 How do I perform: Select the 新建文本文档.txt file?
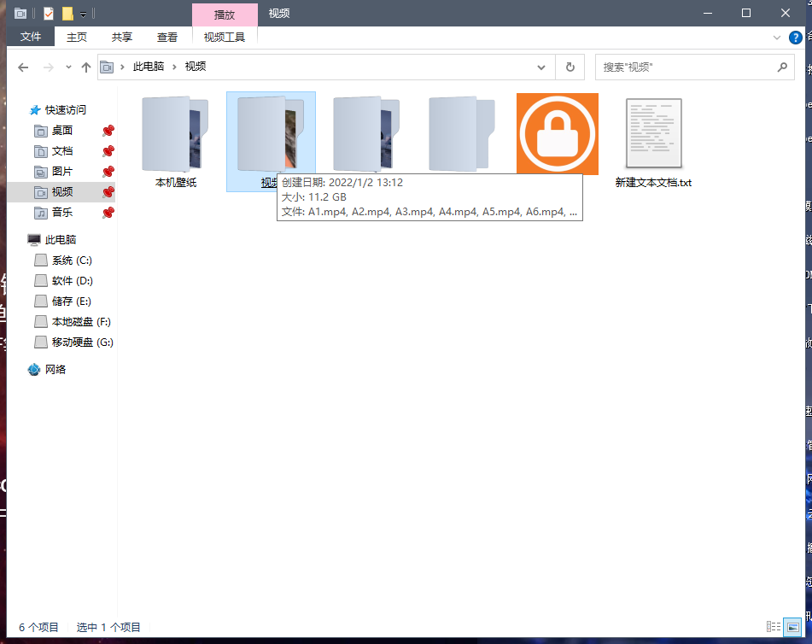(653, 142)
